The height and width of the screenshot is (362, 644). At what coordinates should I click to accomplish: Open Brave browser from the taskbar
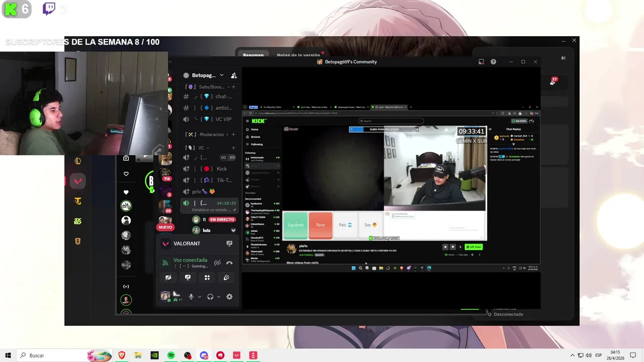(121, 355)
